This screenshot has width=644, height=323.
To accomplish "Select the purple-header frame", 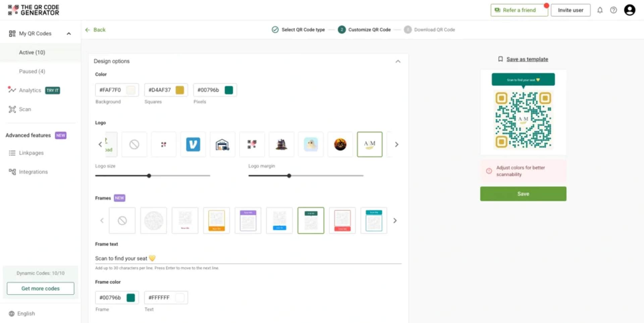I will (x=248, y=220).
